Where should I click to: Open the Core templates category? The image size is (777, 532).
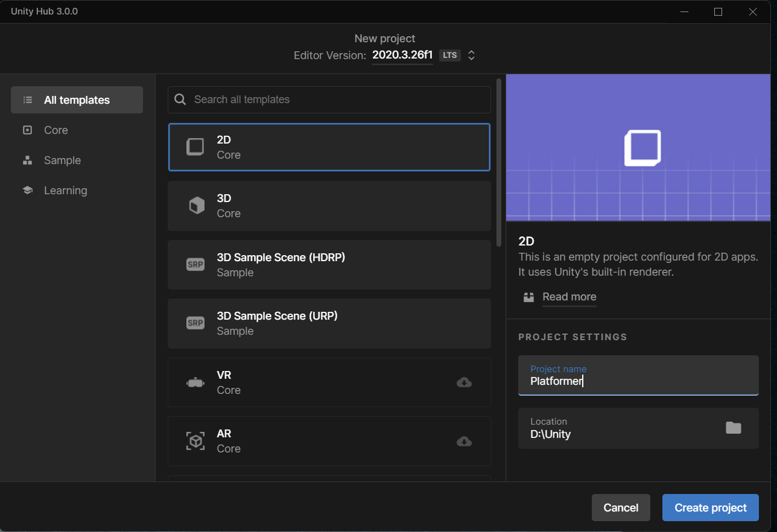pos(55,130)
